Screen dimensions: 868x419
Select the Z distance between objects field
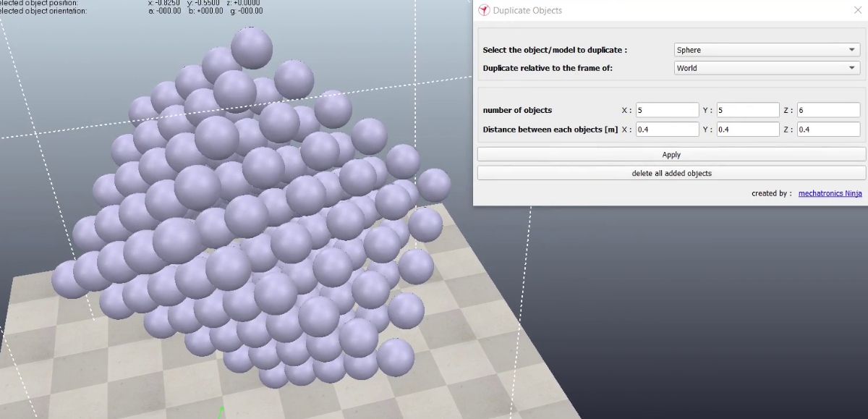coord(827,130)
